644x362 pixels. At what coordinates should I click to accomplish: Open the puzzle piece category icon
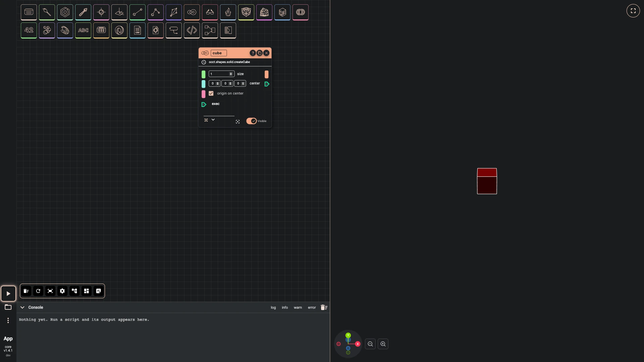(x=228, y=31)
